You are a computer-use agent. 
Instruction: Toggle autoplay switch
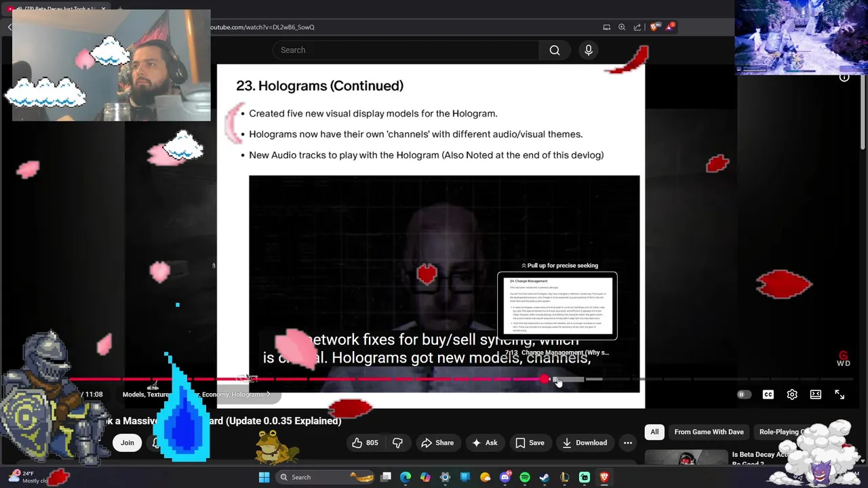click(x=744, y=394)
